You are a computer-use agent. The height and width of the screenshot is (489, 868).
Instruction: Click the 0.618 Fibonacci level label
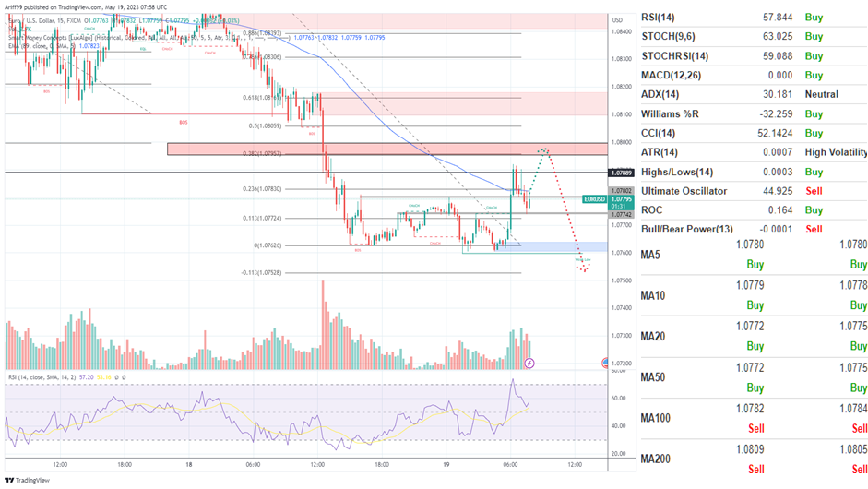tap(261, 97)
